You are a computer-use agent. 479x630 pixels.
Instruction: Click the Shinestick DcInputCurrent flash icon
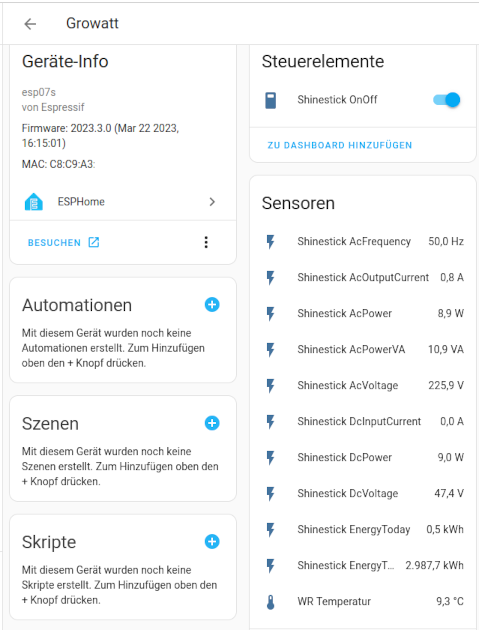tap(270, 422)
